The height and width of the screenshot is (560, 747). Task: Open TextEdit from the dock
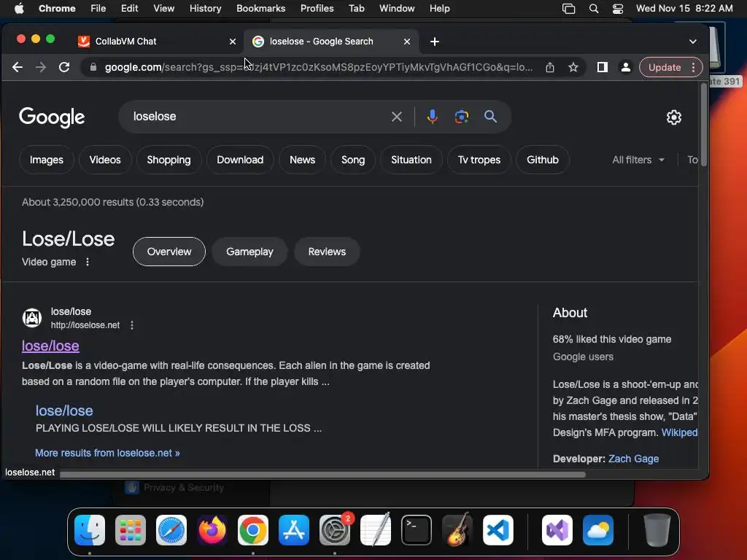point(376,530)
